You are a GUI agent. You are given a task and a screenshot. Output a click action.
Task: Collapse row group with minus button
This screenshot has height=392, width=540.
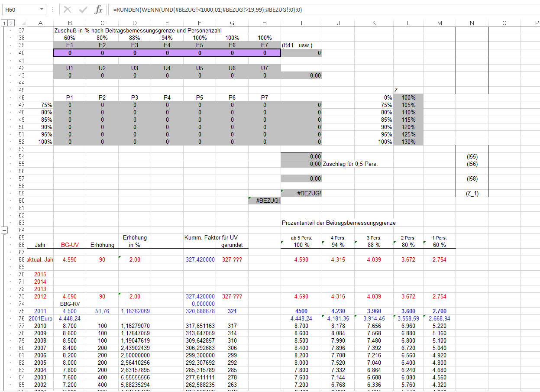(4, 230)
